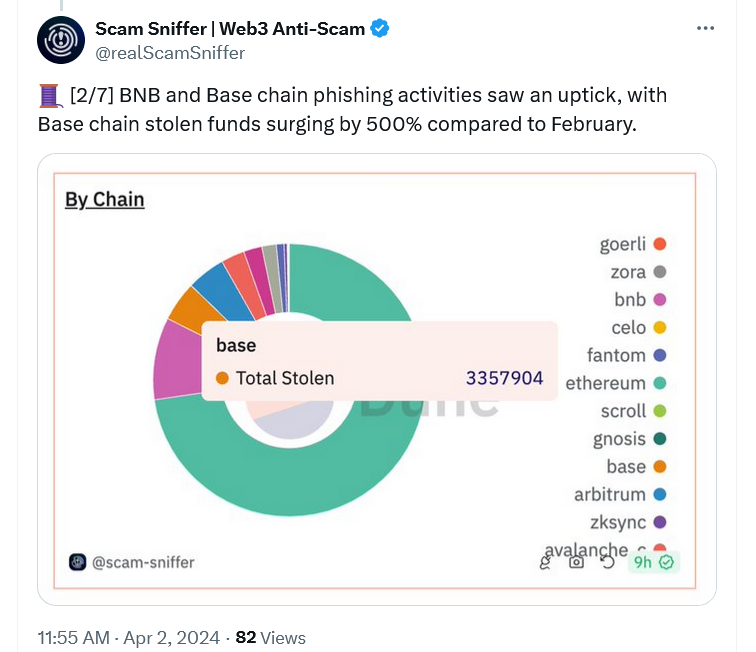Click the @scam-sniffer attribution under chart
756x652 pixels.
[143, 562]
